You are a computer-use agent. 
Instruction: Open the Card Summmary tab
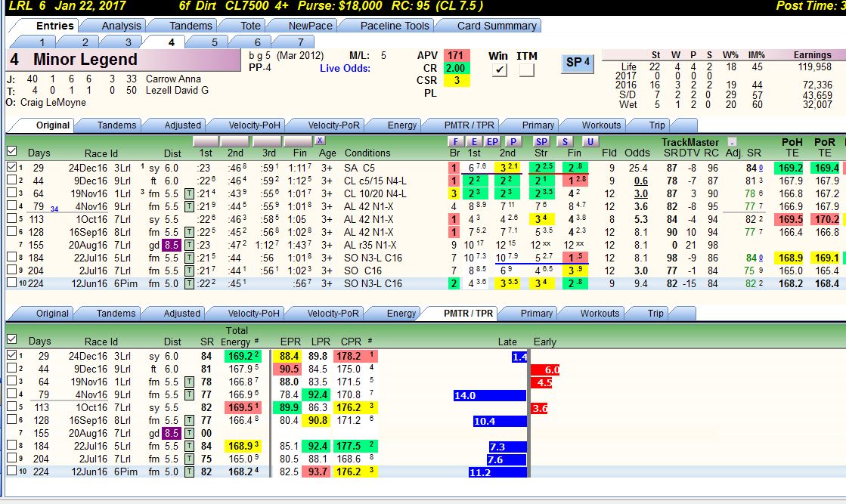[497, 26]
